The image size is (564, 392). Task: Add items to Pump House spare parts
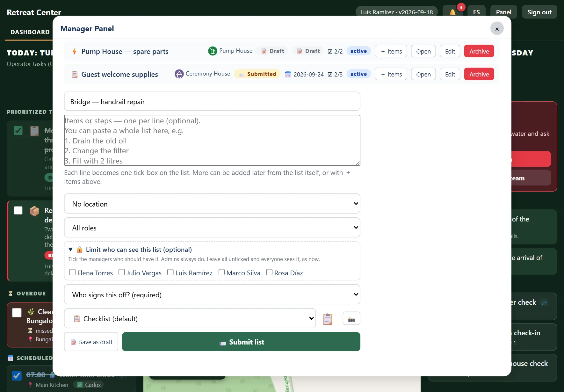391,51
